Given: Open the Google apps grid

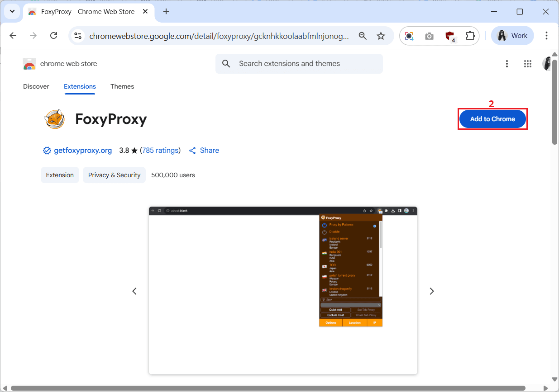Looking at the screenshot, I should [527, 64].
